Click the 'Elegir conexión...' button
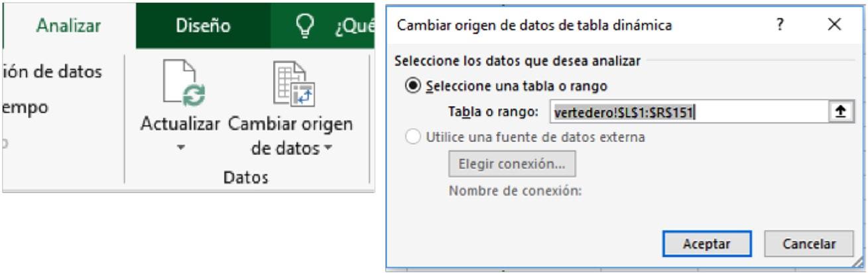The image size is (868, 273). [x=512, y=164]
